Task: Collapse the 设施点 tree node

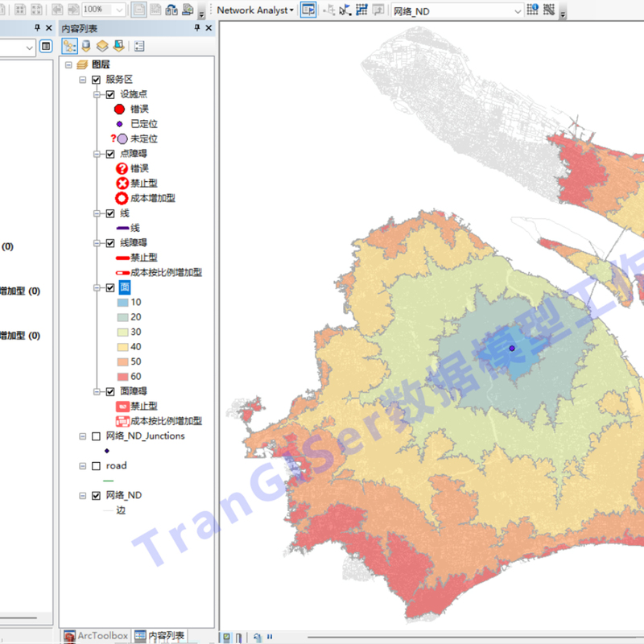Action: (97, 94)
